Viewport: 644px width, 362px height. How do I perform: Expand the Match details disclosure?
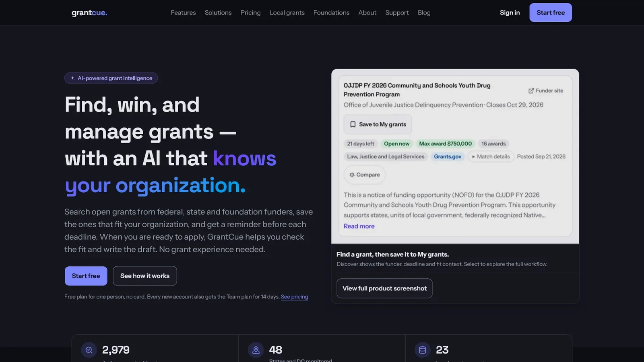pos(491,156)
